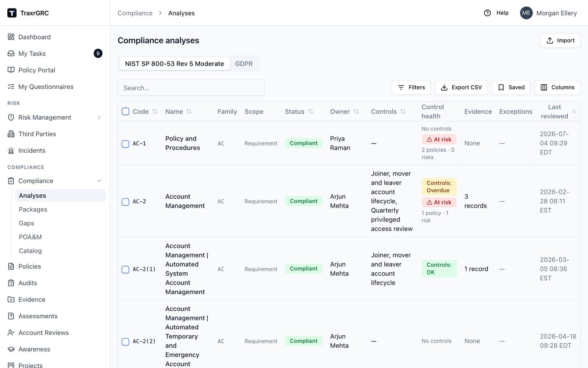The width and height of the screenshot is (588, 368).
Task: Click the Priya Raman owner cell
Action: tap(340, 143)
